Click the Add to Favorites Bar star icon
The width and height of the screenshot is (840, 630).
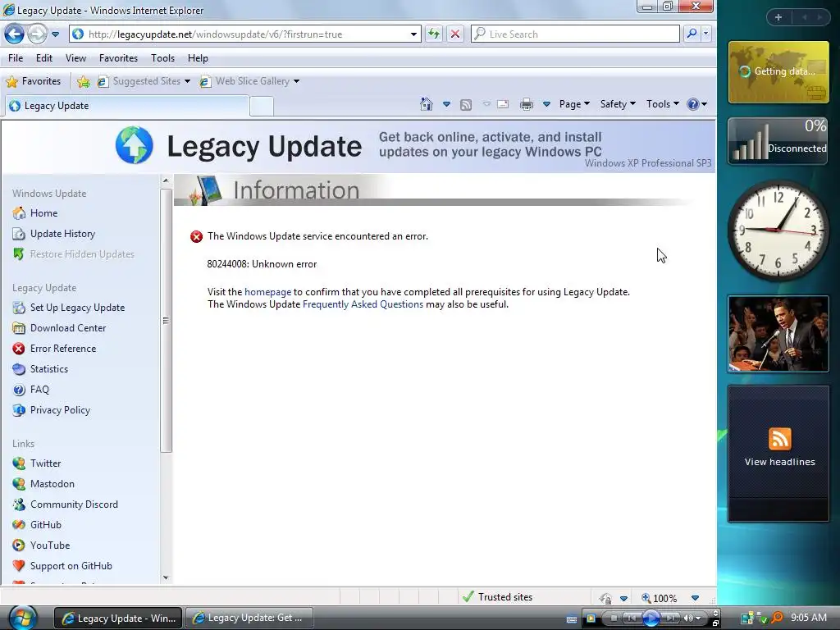click(83, 81)
